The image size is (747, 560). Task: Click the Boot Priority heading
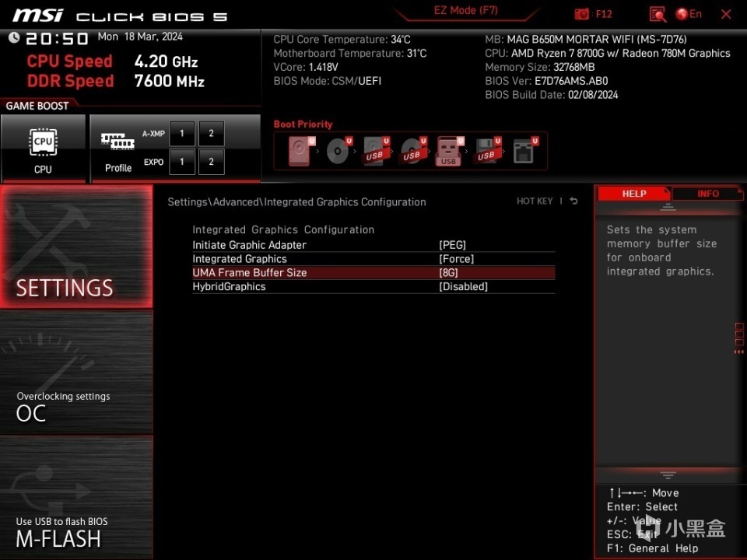click(303, 124)
